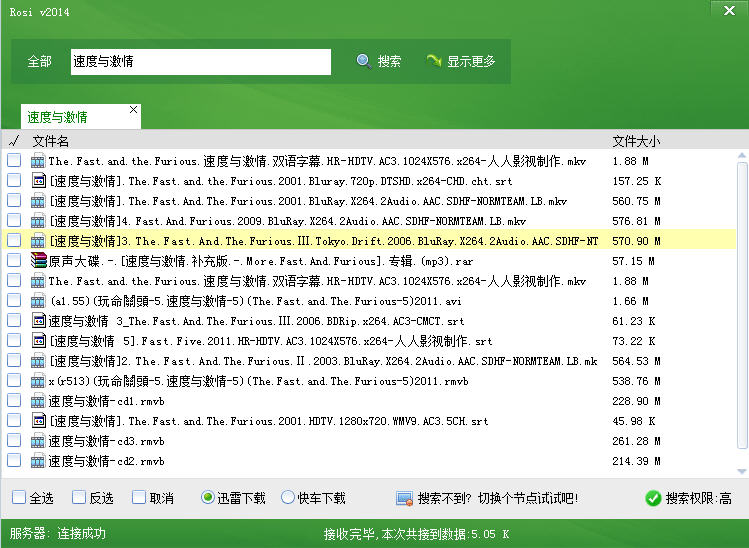Sort by the 文件名 column header
749x548 pixels.
coord(51,141)
